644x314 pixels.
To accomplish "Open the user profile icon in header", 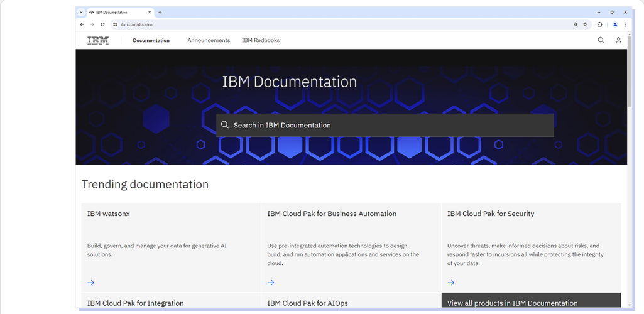I will (x=618, y=40).
